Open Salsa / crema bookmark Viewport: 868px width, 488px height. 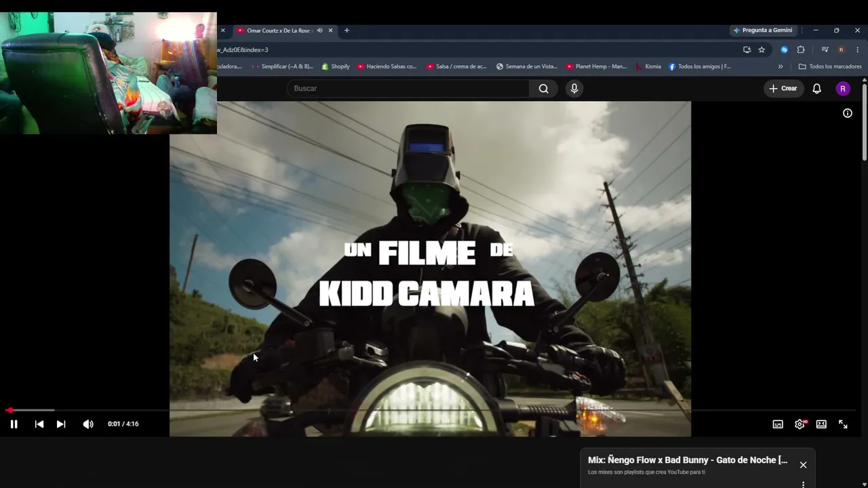457,66
